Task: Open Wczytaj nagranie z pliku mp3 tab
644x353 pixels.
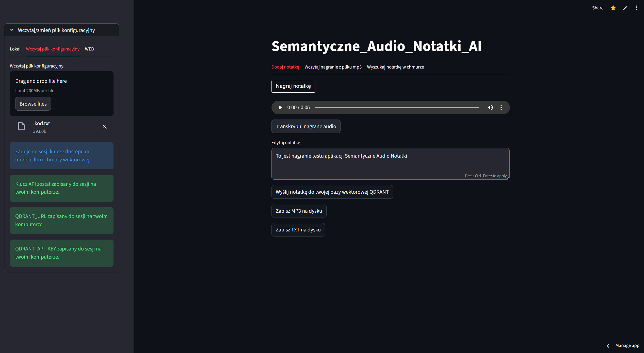Action: coord(333,67)
